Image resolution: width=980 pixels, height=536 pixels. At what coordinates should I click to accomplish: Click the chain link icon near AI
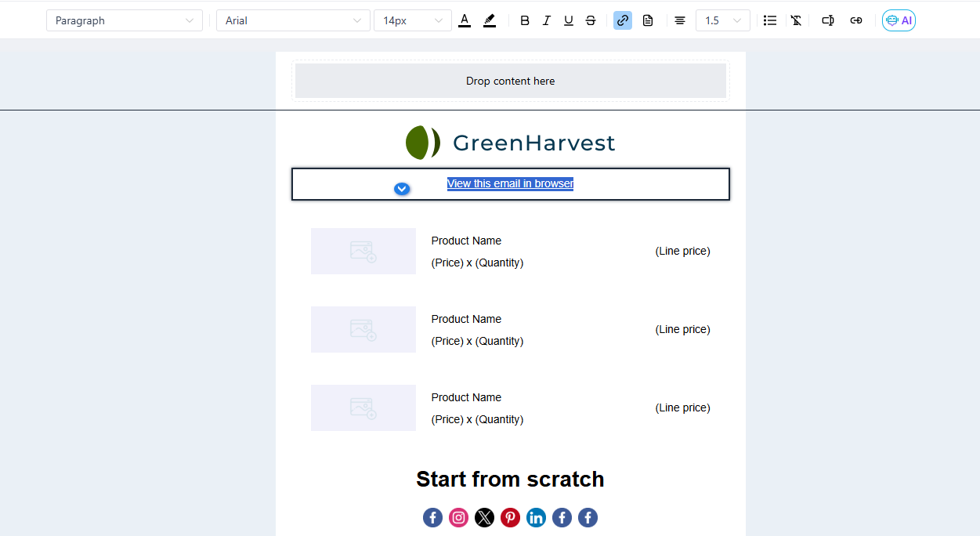click(x=856, y=20)
